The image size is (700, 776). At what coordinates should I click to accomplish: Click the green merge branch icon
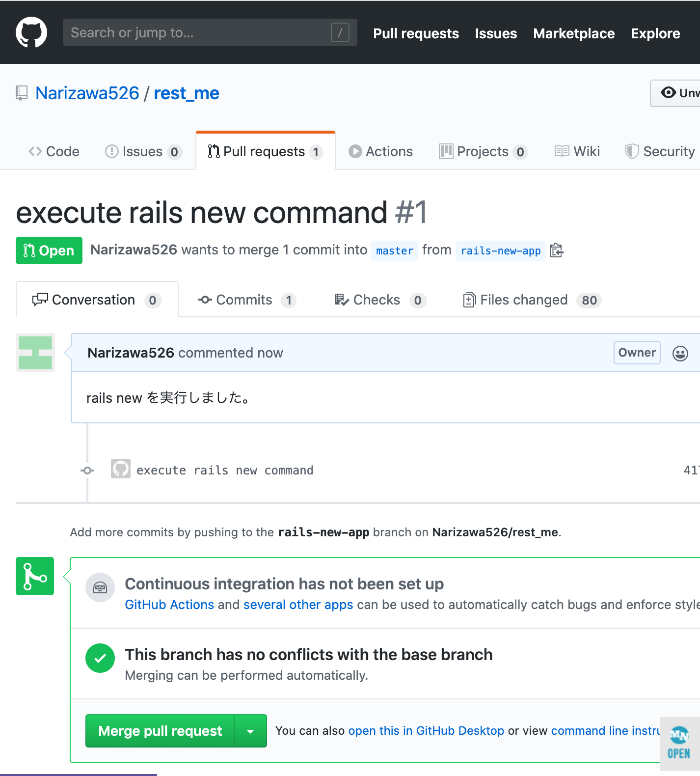35,576
